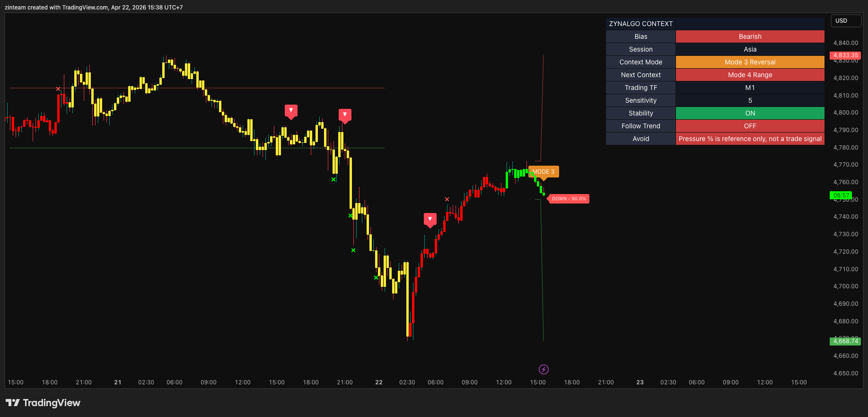868x417 pixels.
Task: Click the green Stability ON cell
Action: pyautogui.click(x=750, y=113)
